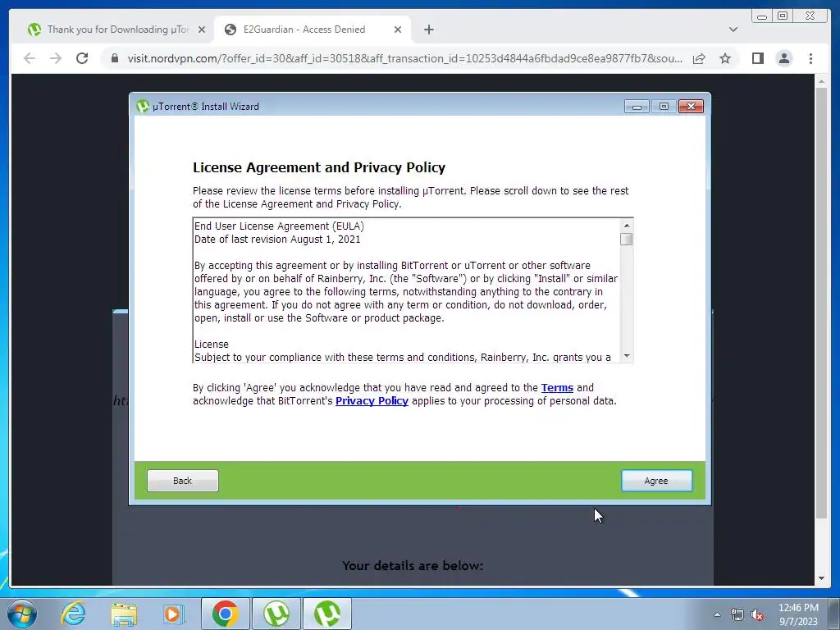View site security lock information
Image resolution: width=840 pixels, height=630 pixels.
point(114,58)
